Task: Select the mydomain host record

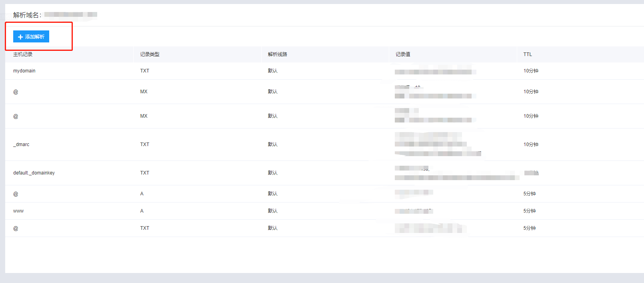Action: (24, 71)
